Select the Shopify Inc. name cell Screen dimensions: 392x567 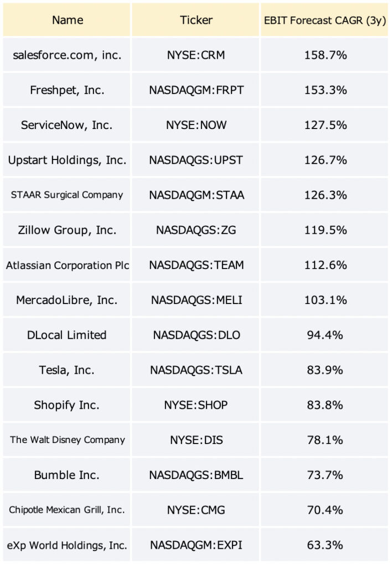pyautogui.click(x=67, y=405)
